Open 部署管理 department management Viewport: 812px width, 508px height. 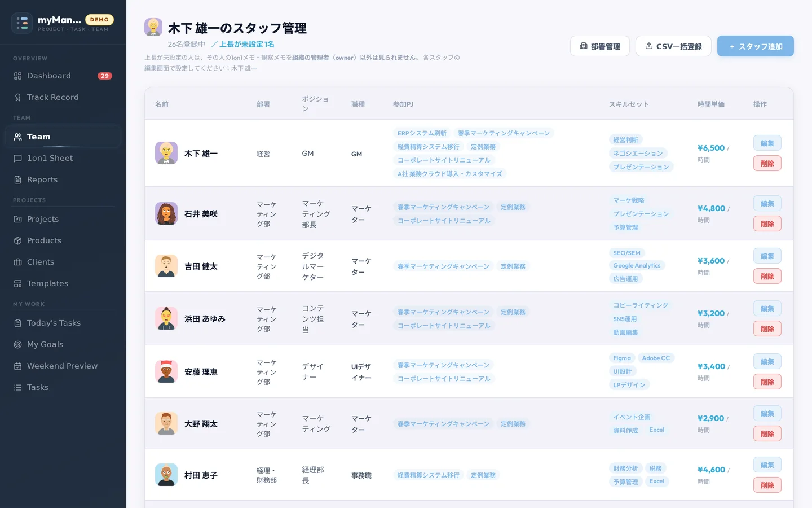[x=600, y=46]
